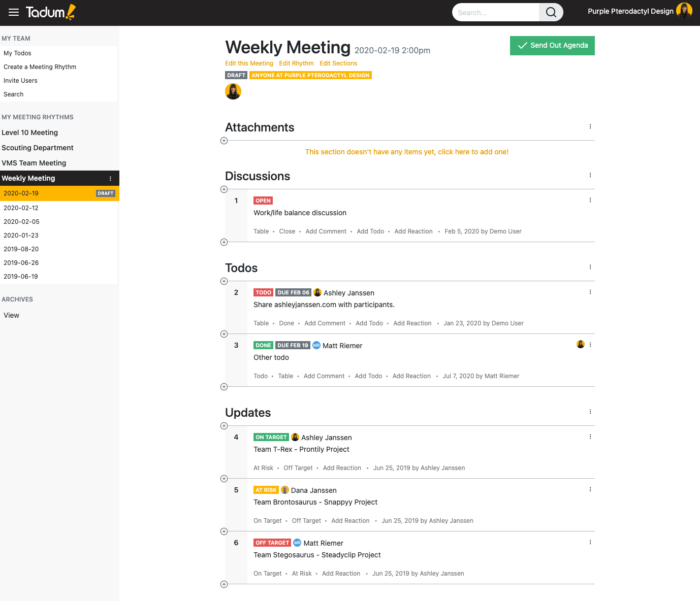This screenshot has height=601, width=700.
Task: Add item below Work/life balance discussion
Action: (224, 242)
